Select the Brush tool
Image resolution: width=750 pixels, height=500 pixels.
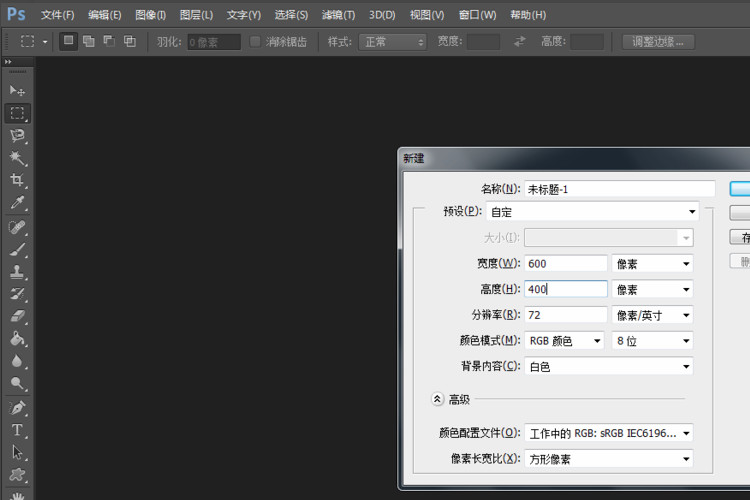point(17,249)
